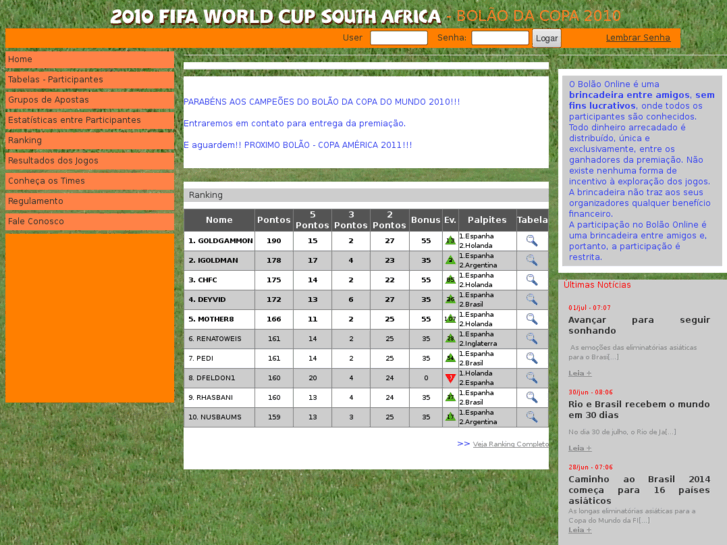Open RENATOWEIS table magnifier icon
This screenshot has height=545, width=727.
[x=532, y=338]
